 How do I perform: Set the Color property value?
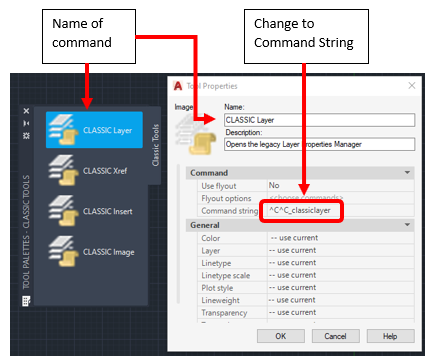[341, 238]
